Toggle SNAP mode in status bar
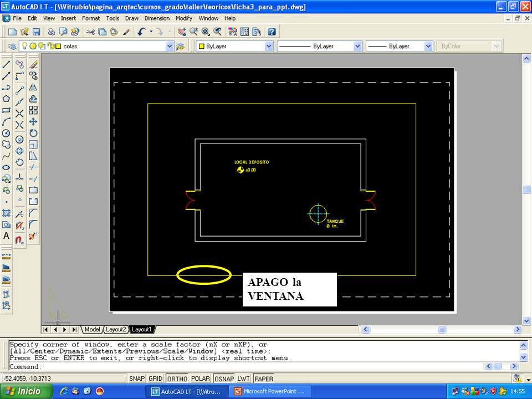Screen dimensions: 532x399 (137, 378)
